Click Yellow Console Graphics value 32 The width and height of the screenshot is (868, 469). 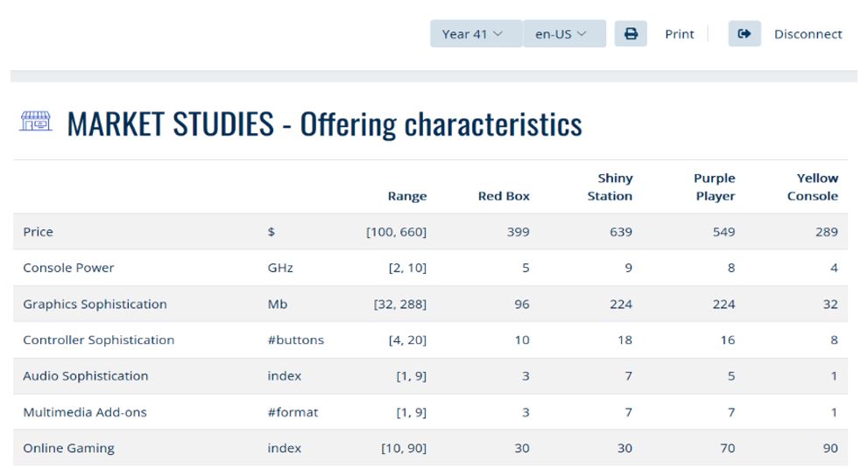(830, 304)
